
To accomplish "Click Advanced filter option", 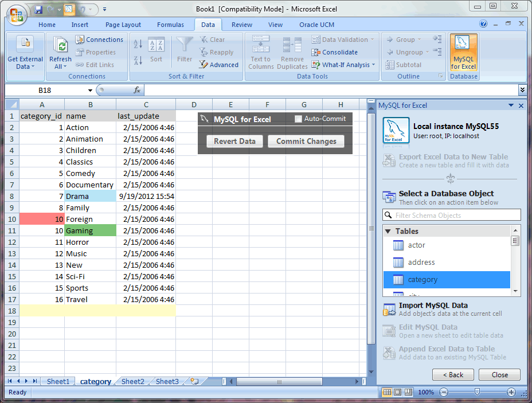I will click(x=219, y=65).
